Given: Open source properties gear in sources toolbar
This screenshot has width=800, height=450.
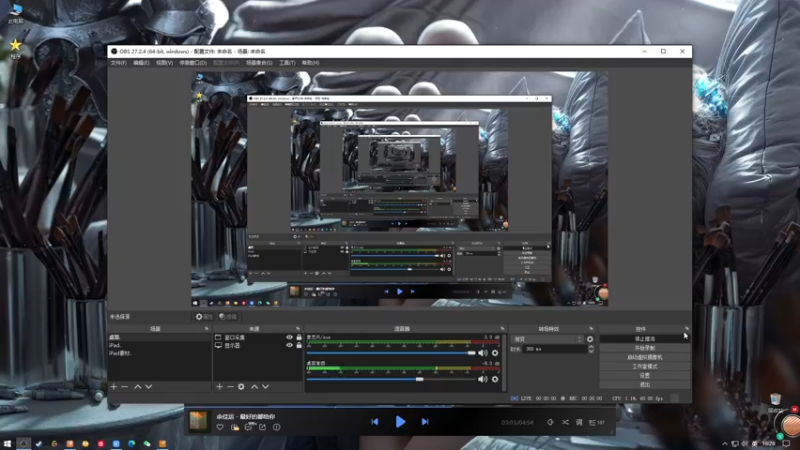Looking at the screenshot, I should pos(241,387).
